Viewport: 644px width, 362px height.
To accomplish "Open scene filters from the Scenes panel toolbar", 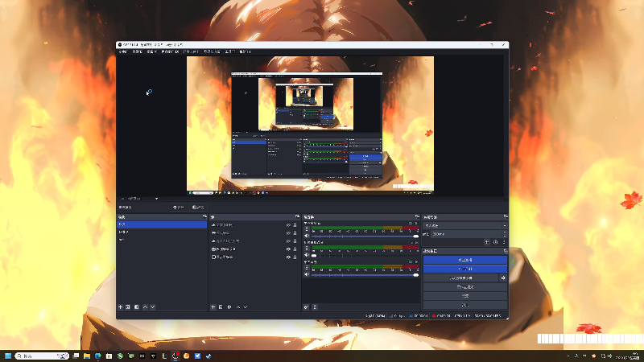I will coord(137,307).
